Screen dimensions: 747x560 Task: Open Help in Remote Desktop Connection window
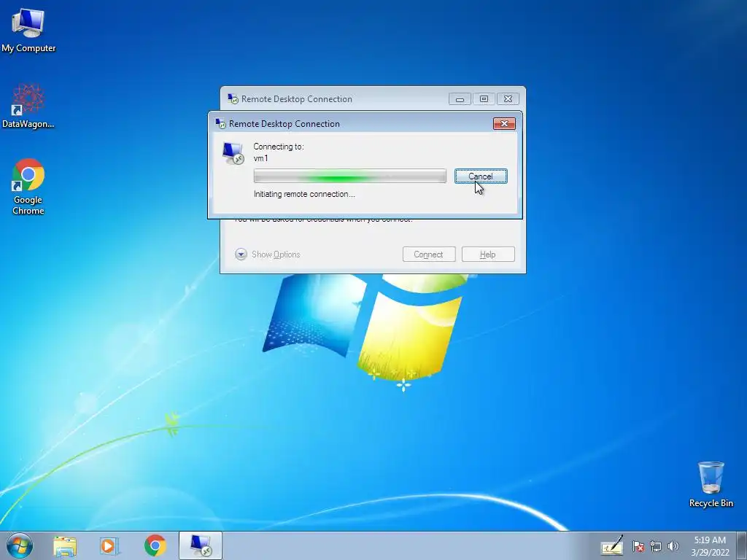pyautogui.click(x=488, y=254)
